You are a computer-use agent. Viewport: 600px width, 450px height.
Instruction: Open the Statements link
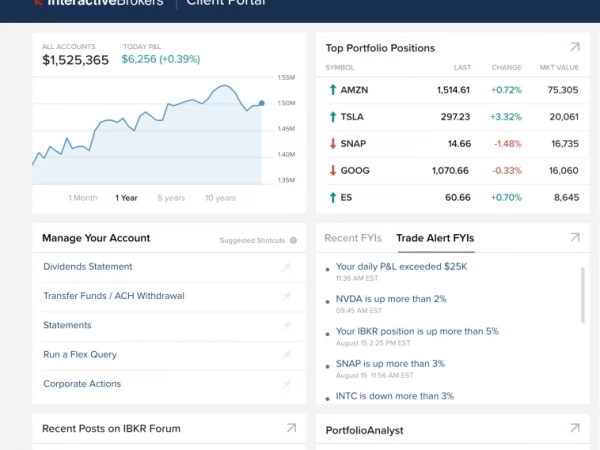67,325
